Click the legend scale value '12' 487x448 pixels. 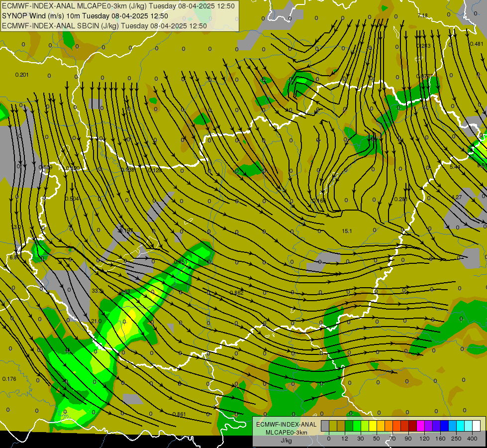tap(345, 439)
